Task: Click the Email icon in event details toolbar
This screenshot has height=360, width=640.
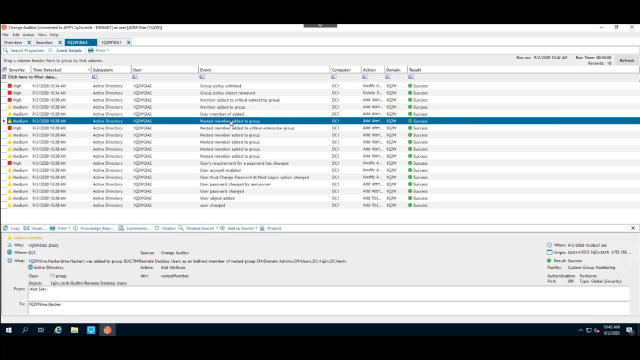Action: pos(27,228)
